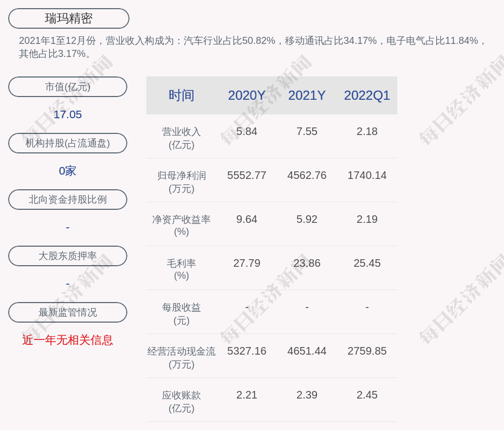This screenshot has height=430, width=504.
Task: Click the 机构持股(占流通盘) label pill
Action: click(x=68, y=143)
